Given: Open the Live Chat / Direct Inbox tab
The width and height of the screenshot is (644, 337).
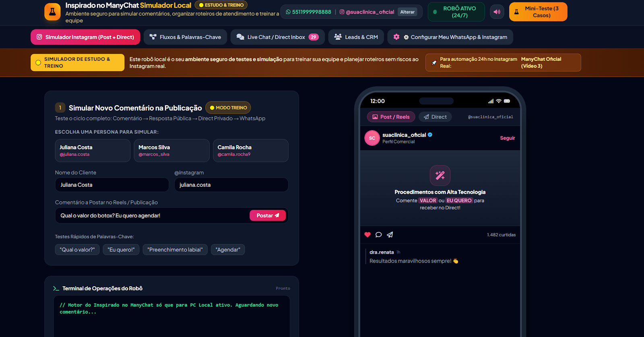Looking at the screenshot, I should pos(277,37).
